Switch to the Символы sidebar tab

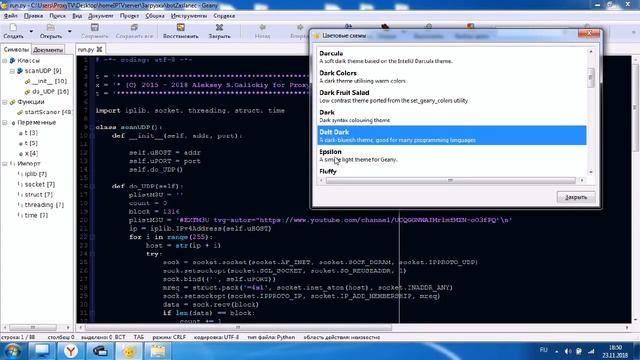pyautogui.click(x=16, y=49)
